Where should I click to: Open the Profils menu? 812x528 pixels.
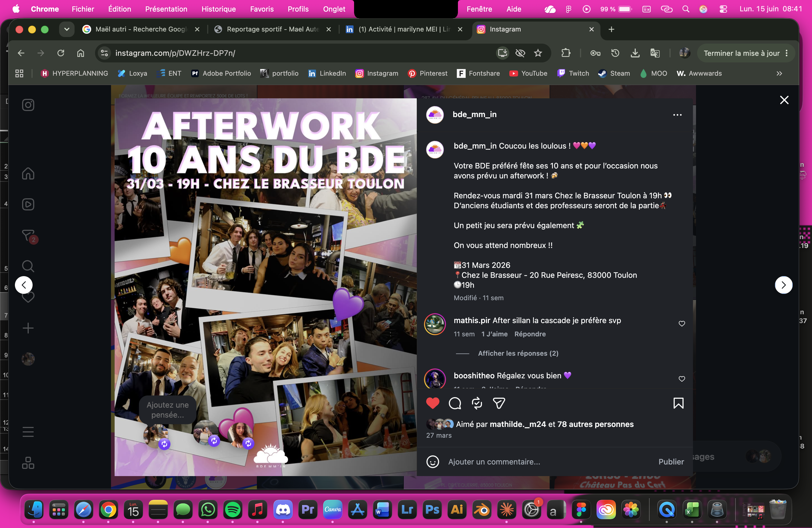pos(298,9)
